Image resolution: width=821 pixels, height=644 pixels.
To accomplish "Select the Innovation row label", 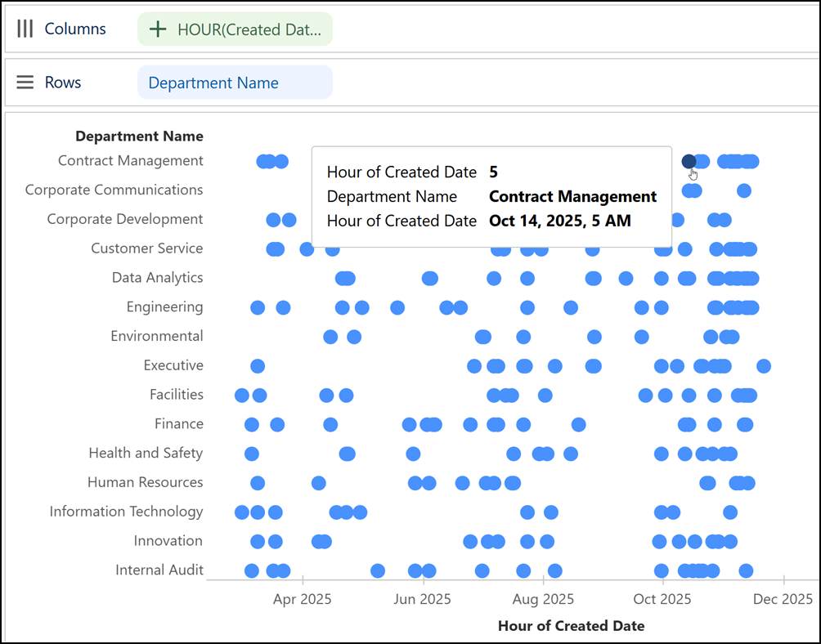I will pyautogui.click(x=168, y=541).
